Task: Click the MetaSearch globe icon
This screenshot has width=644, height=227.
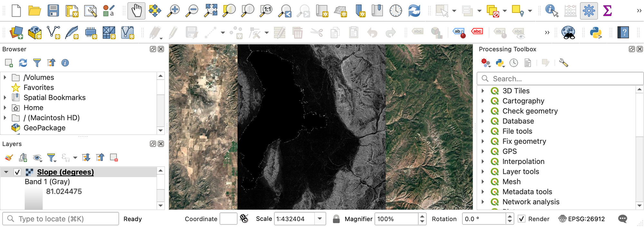Action: pyautogui.click(x=568, y=32)
